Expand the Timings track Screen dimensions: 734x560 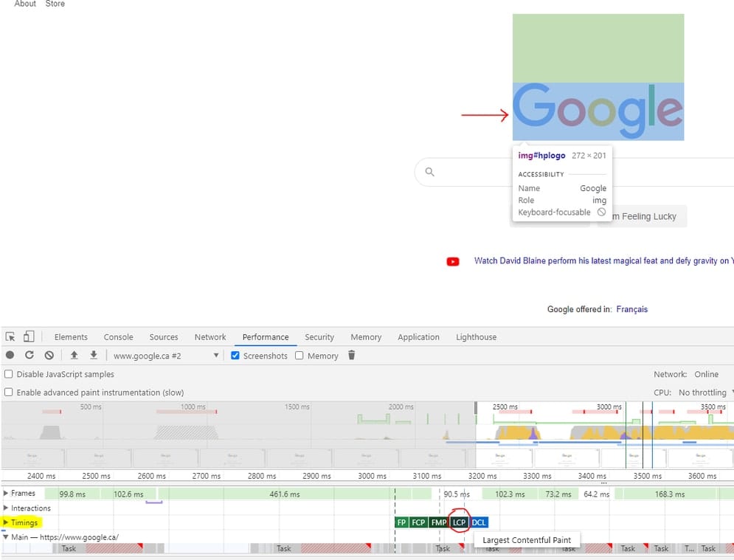tap(6, 522)
